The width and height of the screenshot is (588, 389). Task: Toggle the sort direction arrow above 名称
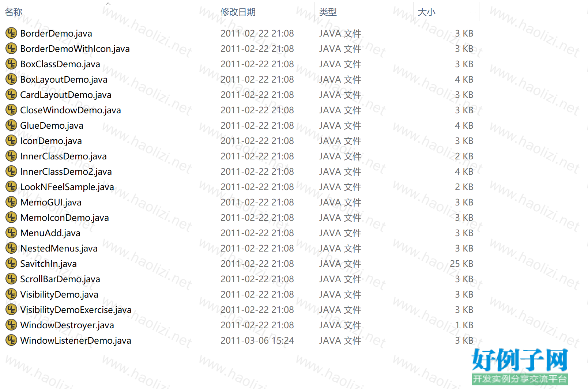(x=108, y=4)
